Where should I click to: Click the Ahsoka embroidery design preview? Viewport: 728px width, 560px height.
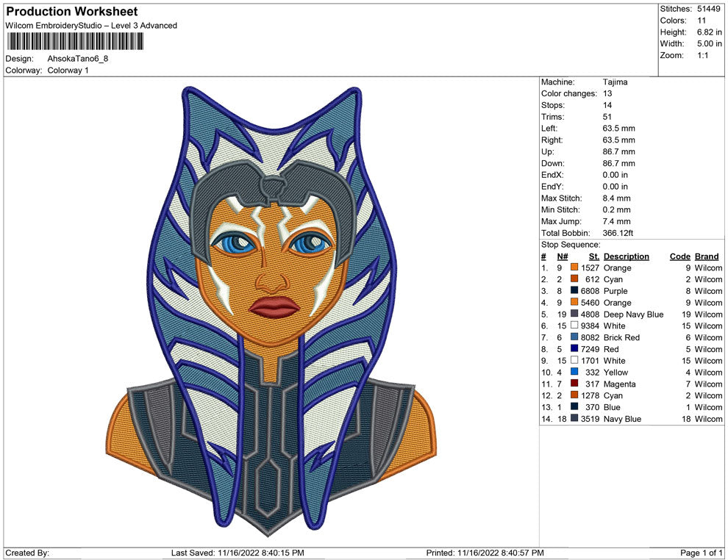tap(271, 311)
